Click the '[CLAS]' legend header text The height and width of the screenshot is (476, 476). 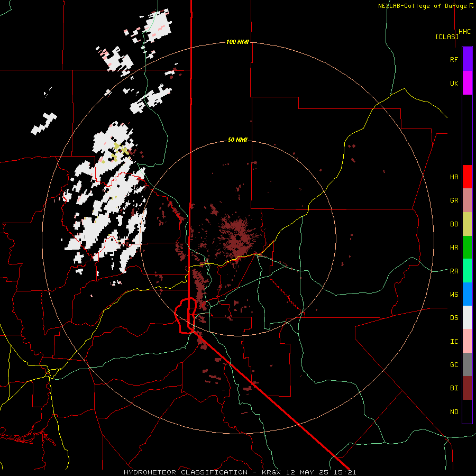point(447,36)
